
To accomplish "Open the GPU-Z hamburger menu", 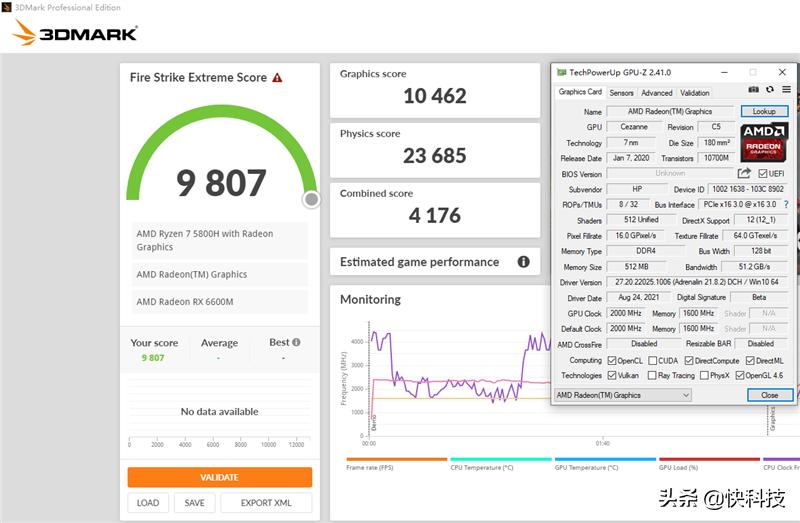I will click(x=786, y=91).
